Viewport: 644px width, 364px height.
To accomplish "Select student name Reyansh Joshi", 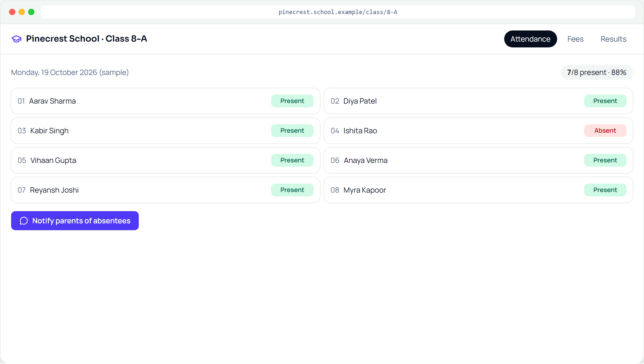I will click(x=54, y=190).
